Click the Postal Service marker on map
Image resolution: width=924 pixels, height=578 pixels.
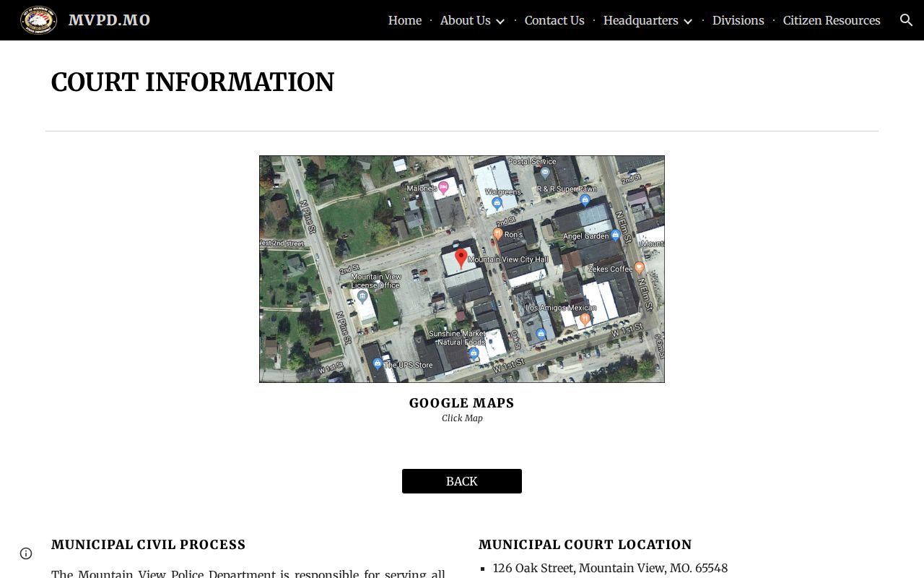click(545, 173)
